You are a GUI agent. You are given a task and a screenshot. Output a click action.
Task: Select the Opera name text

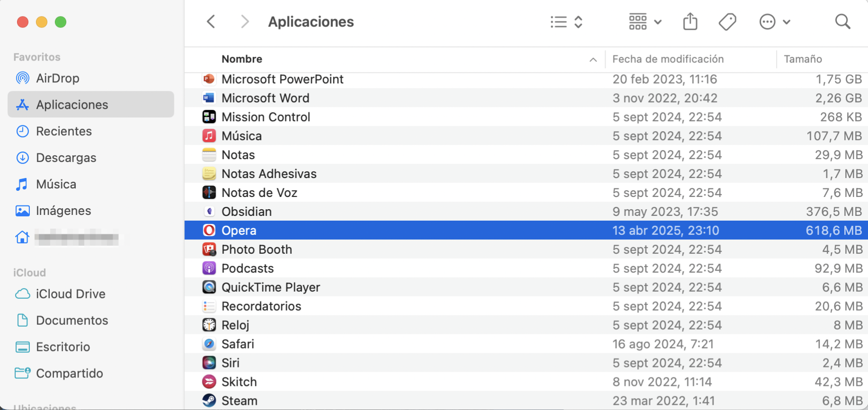pyautogui.click(x=239, y=231)
